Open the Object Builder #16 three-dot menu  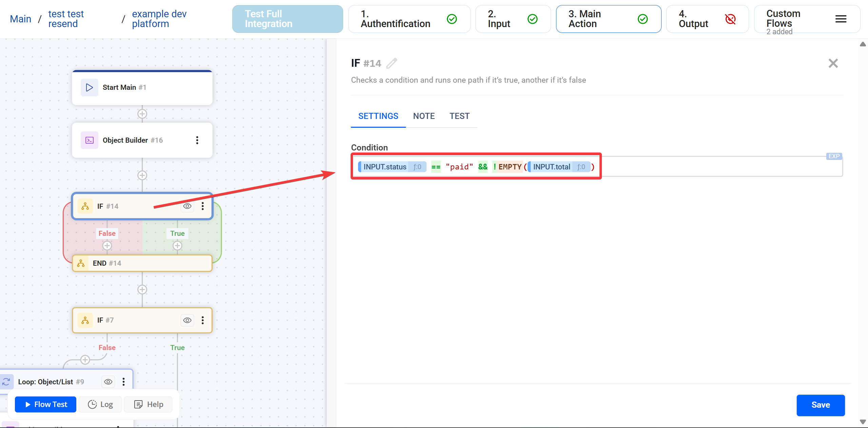pyautogui.click(x=197, y=140)
